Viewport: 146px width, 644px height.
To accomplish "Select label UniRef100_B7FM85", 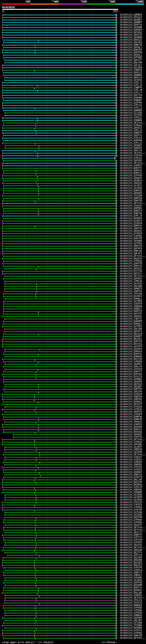I will pyautogui.click(x=131, y=58).
